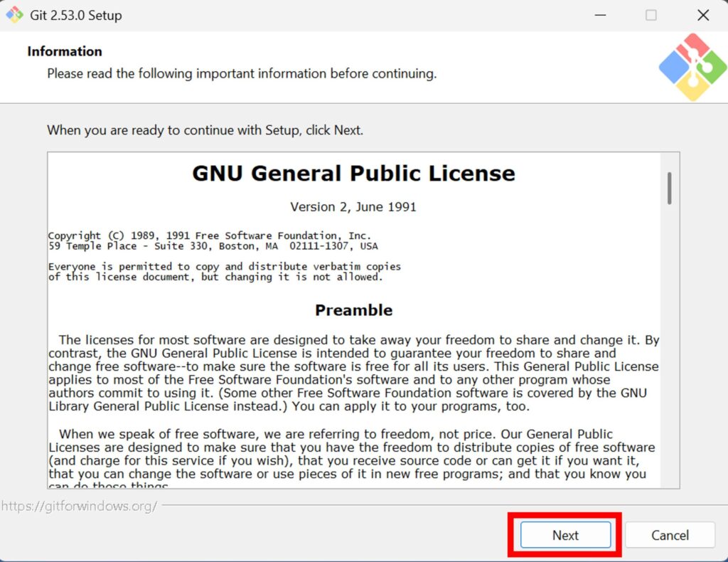728x562 pixels.
Task: Click the 'When you are ready to continue' instruction
Action: click(x=205, y=130)
